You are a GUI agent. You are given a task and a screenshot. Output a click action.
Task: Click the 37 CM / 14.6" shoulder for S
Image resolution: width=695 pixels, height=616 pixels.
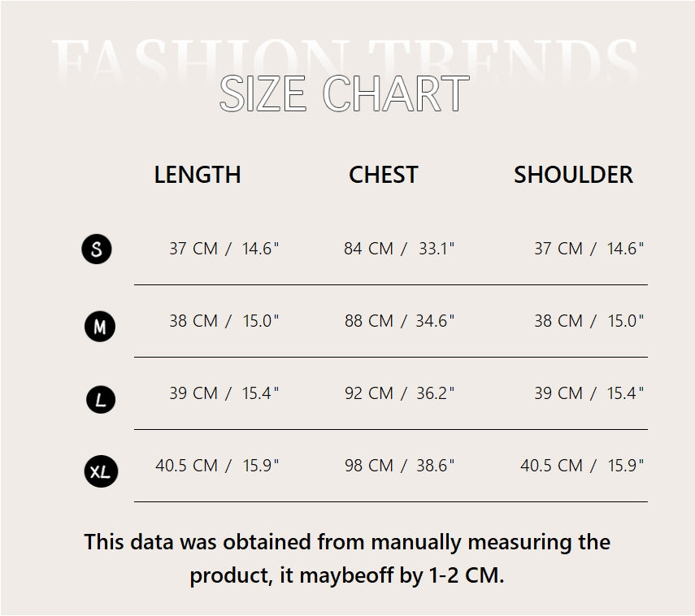click(589, 249)
